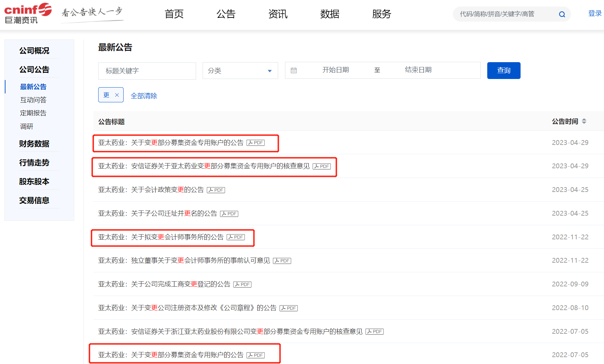Sort by 公告时间 column arrows
Viewport: 604px width, 364px height.
coord(584,121)
